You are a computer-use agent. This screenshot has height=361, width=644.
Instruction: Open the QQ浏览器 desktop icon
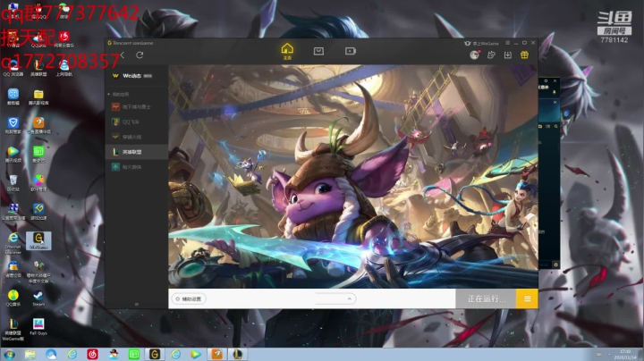click(13, 68)
